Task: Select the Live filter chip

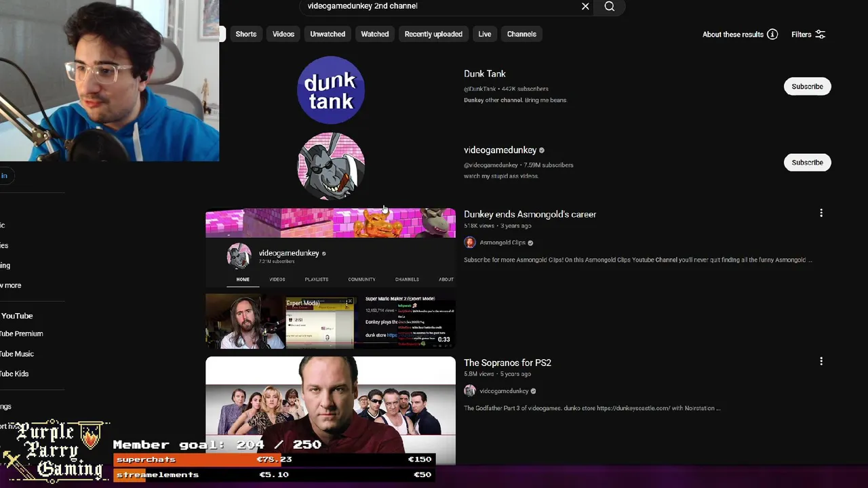Action: click(x=485, y=34)
